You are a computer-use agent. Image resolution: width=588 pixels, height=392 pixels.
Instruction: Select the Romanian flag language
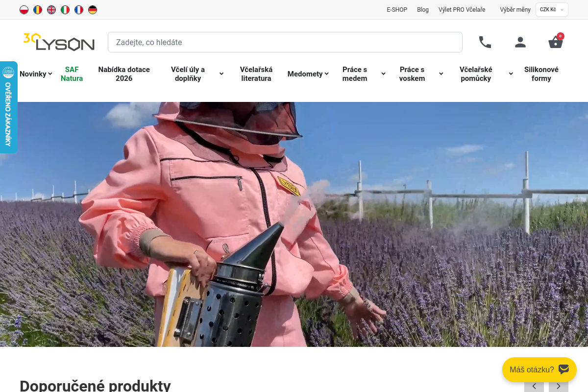click(38, 10)
